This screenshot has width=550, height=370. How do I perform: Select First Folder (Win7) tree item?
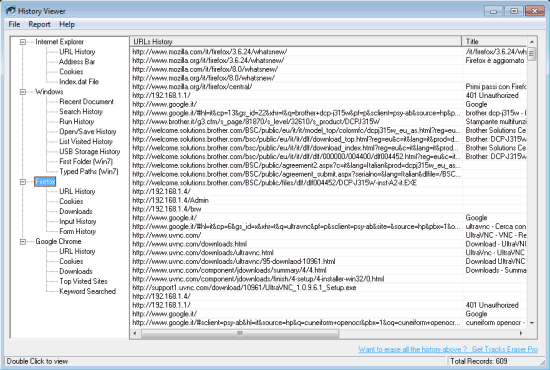coord(86,162)
